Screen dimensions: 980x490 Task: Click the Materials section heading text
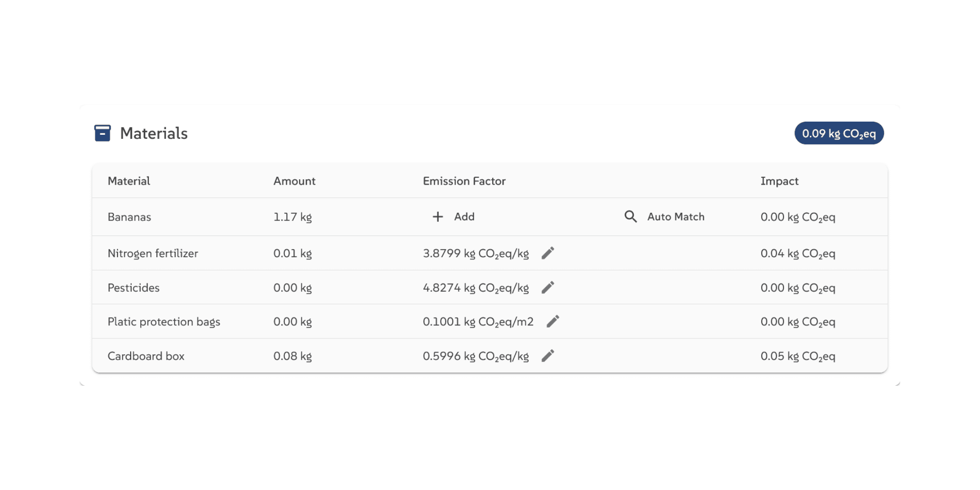pyautogui.click(x=153, y=133)
